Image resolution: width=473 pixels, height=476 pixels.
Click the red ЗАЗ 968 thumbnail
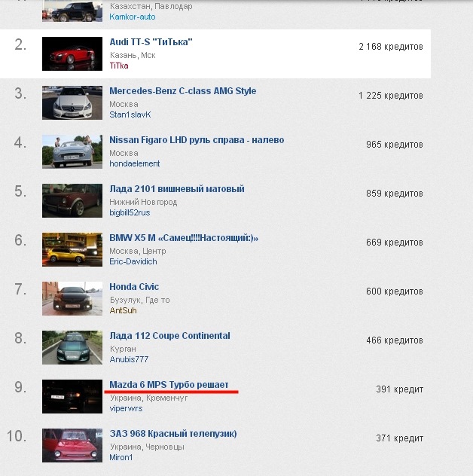[72, 445]
